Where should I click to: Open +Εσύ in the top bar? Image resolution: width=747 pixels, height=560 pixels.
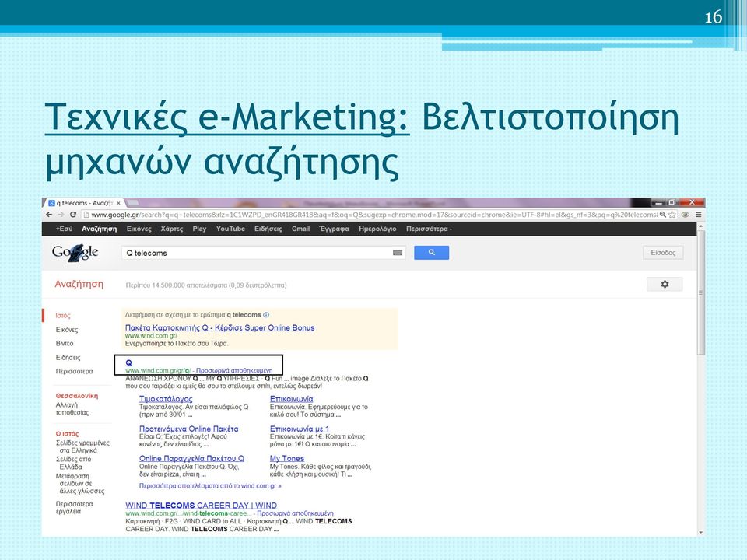[x=64, y=229]
